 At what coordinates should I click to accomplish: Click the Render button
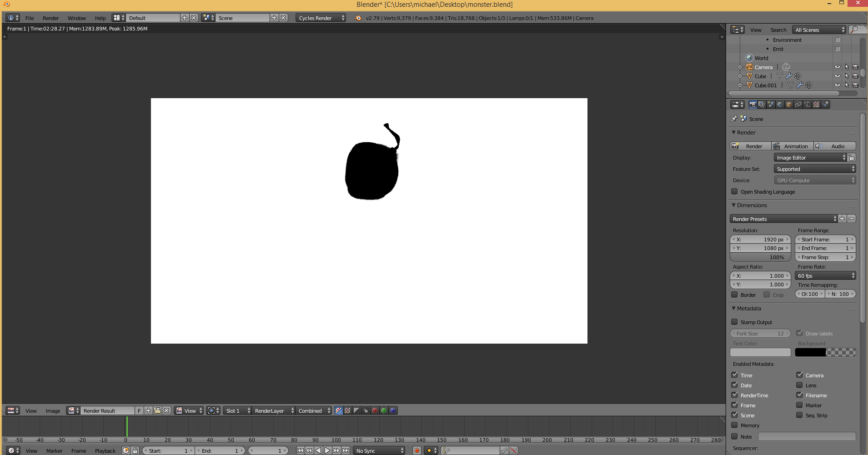tap(751, 146)
